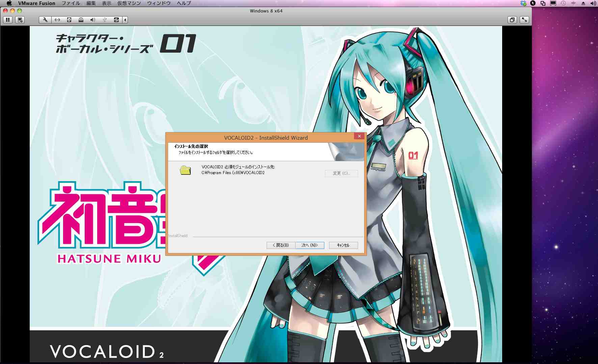Open the ウィンドウ menu

tap(159, 3)
